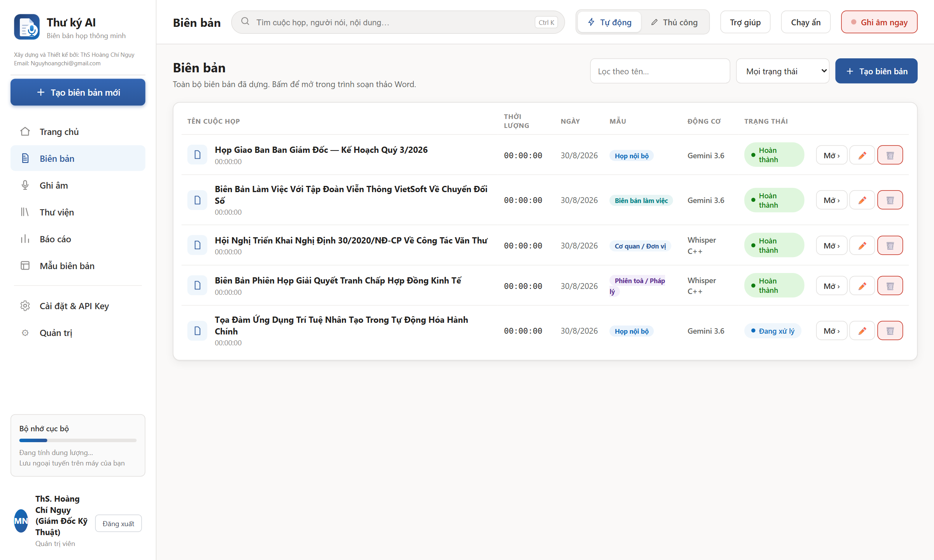Click the Đăng xuất button
Viewport: 934px width, 560px height.
click(x=118, y=523)
